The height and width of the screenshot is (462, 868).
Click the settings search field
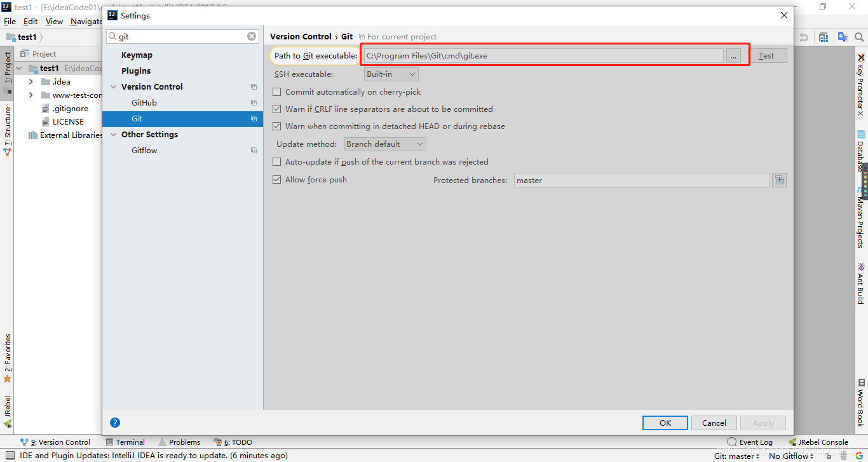point(182,37)
